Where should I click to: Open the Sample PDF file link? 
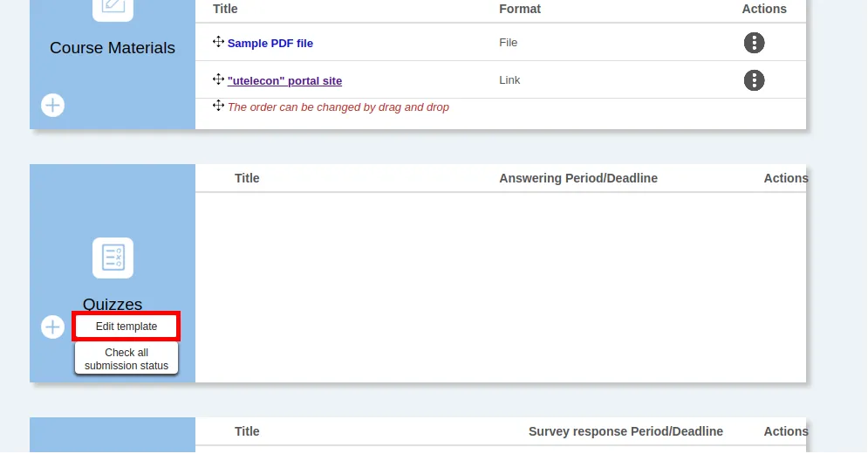(x=270, y=44)
